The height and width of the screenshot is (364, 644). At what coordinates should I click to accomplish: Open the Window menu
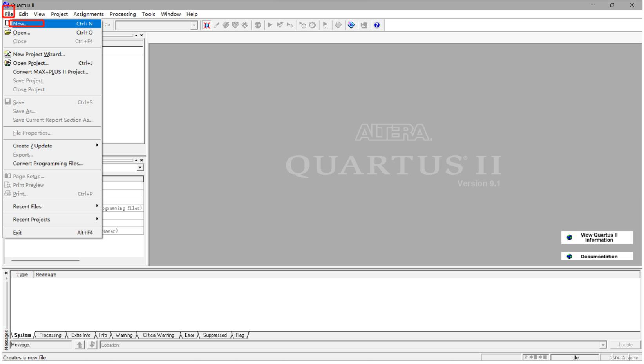coord(171,14)
